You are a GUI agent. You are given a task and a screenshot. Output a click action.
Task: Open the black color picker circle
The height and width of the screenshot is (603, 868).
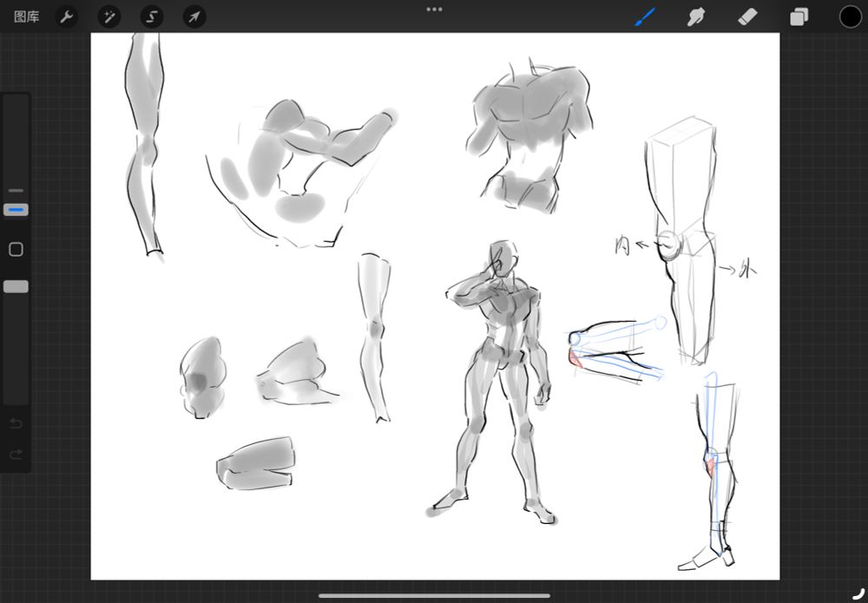coord(851,16)
